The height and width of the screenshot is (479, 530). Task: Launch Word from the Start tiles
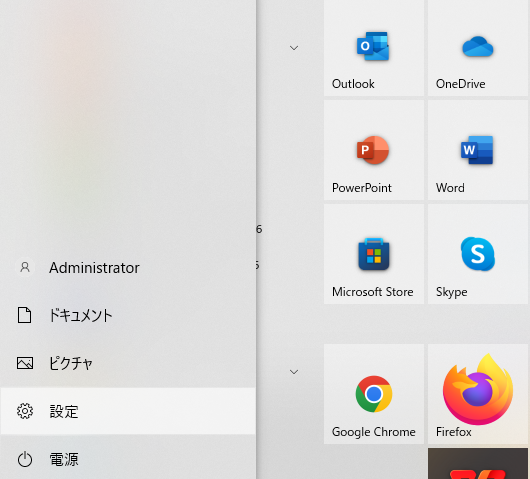[478, 150]
